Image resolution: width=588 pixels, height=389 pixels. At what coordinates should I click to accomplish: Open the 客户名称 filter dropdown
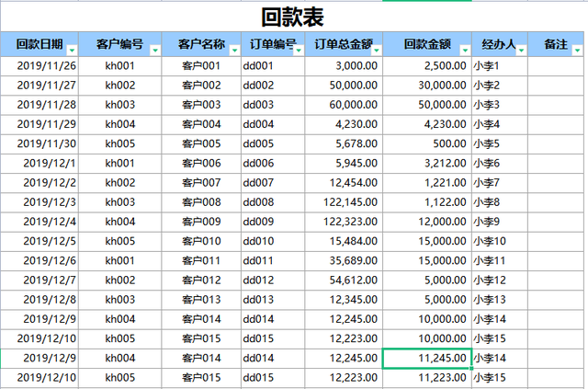pos(234,51)
